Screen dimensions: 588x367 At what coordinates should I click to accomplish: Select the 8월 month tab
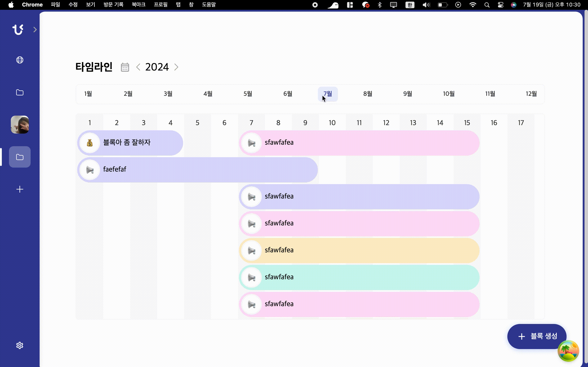point(367,94)
